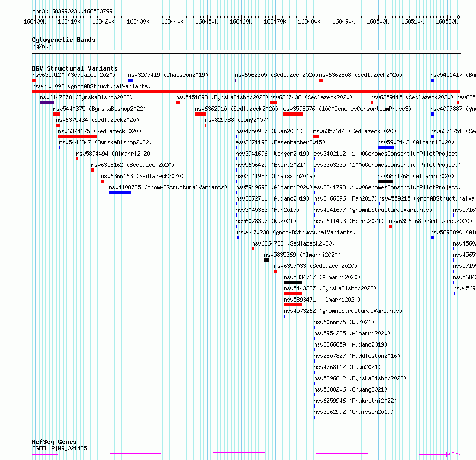This screenshot has height=460, width=476.
Task: Click the black bar under nsv5835369
Action: 266,260
